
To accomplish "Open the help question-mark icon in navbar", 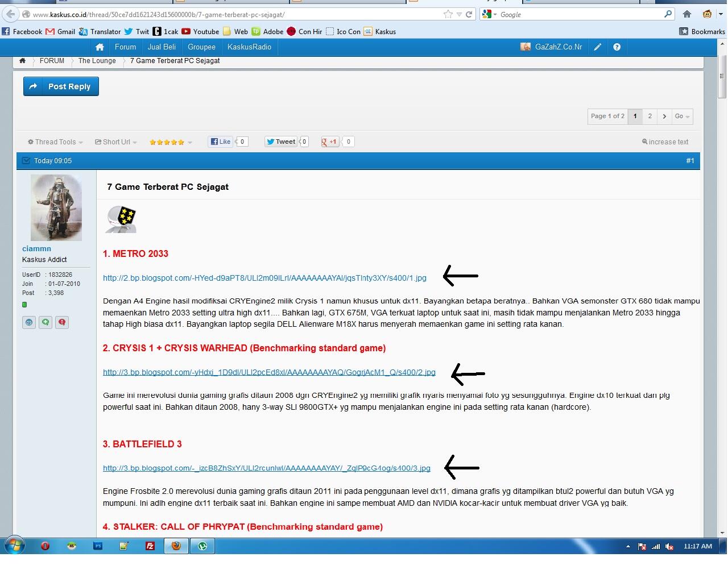I will click(617, 47).
